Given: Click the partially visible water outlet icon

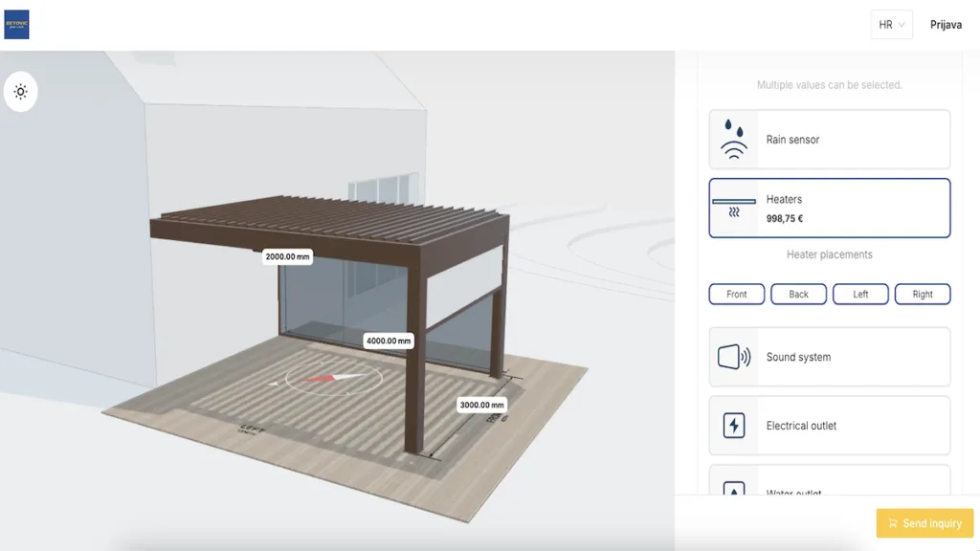Looking at the screenshot, I should 734,489.
